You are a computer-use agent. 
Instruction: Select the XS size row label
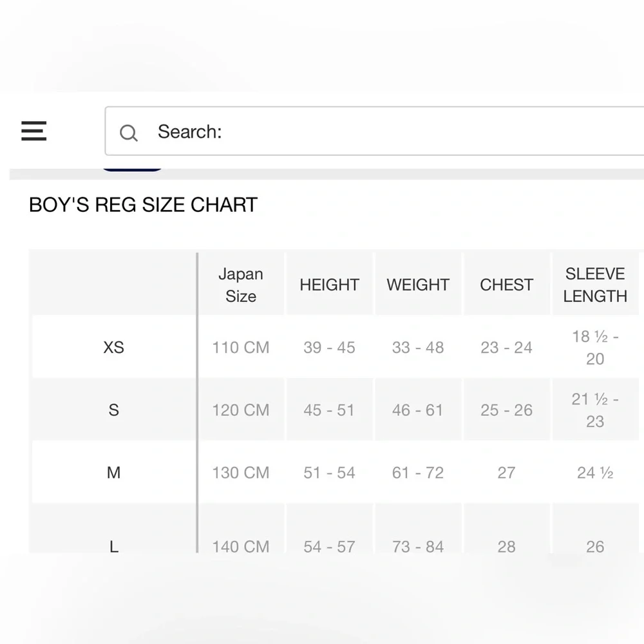click(114, 348)
